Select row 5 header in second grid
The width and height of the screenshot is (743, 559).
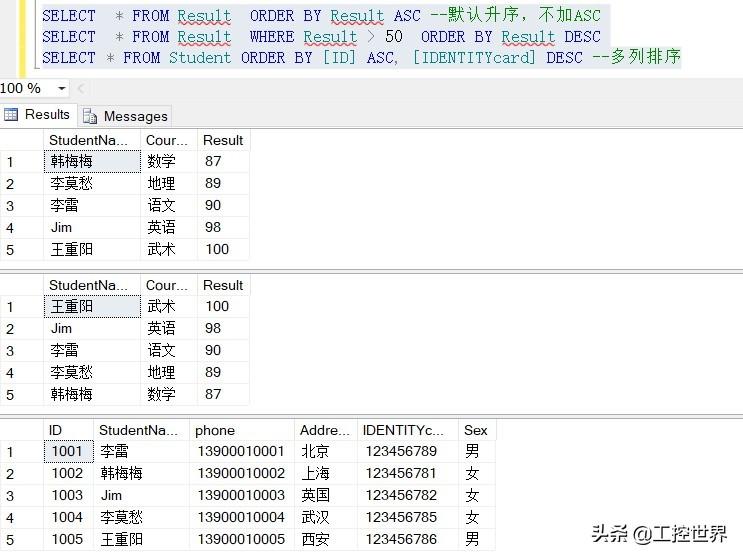(21, 395)
